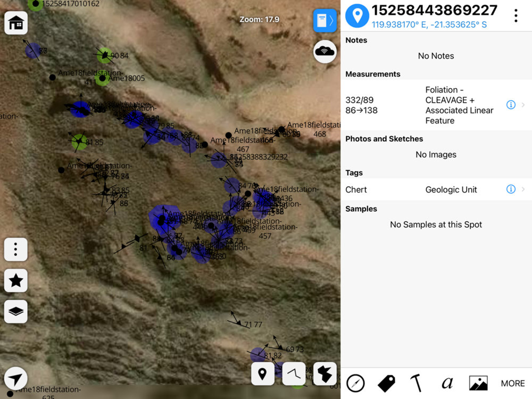Open the tags tab

click(x=386, y=384)
